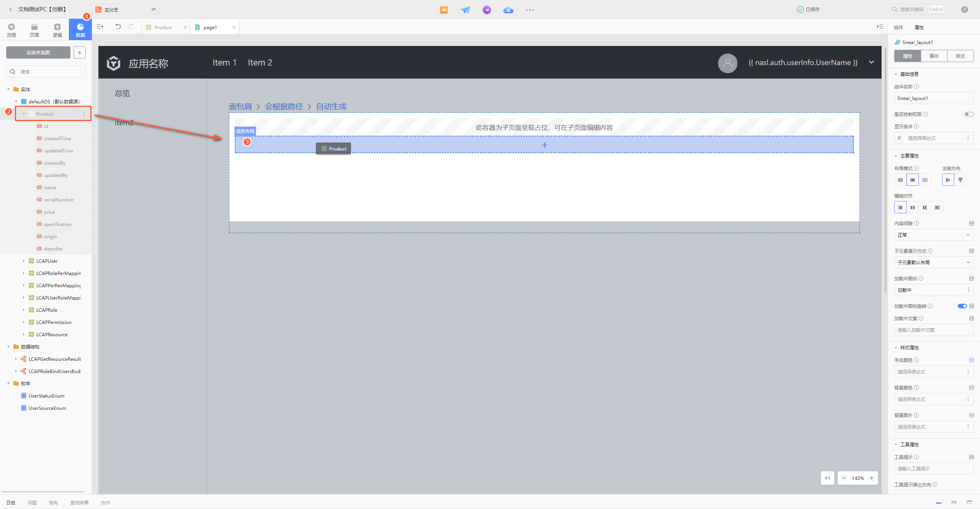
Task: Collapse the left sidebar with toolbar icon
Action: click(100, 26)
